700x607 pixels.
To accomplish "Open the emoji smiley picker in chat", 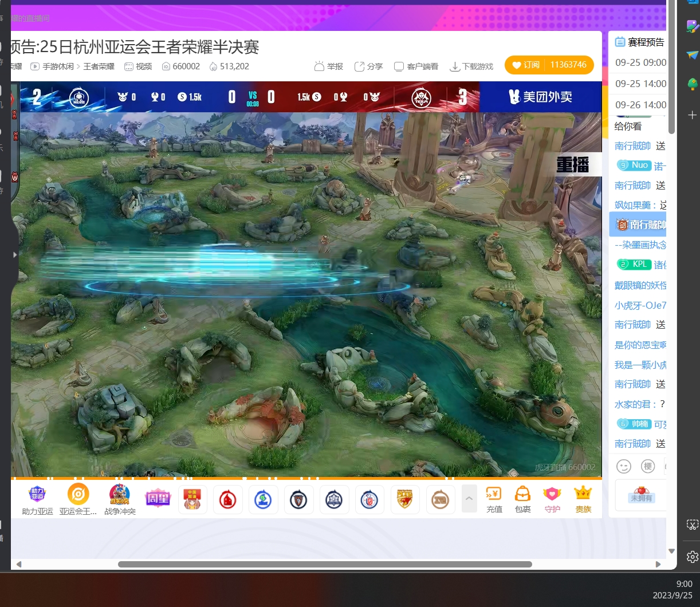I will click(624, 466).
